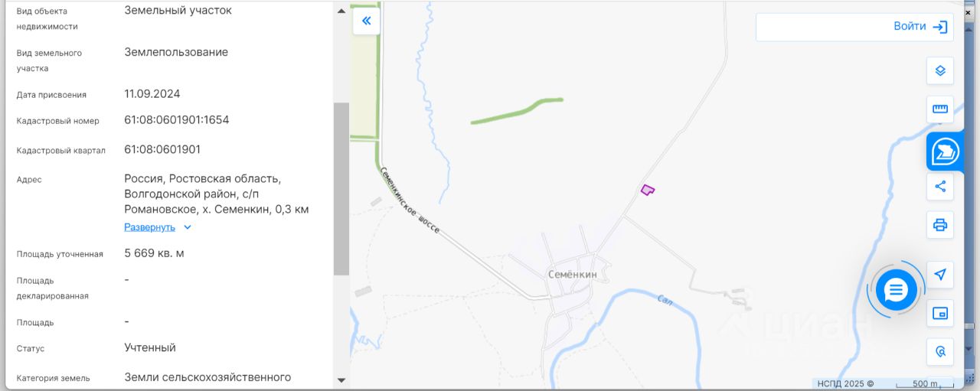
Task: Open the mini-map overview icon
Action: click(940, 313)
